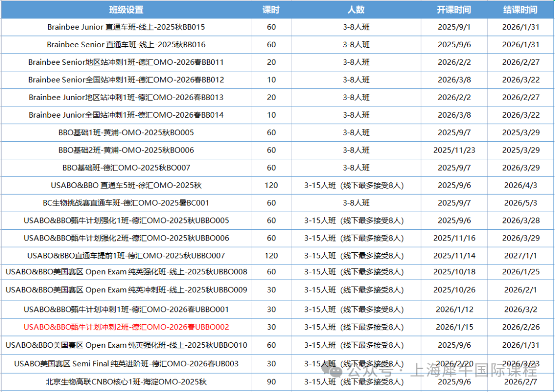
Task: Click 课时 90 in CNBO核心1班 row
Action: tap(271, 382)
